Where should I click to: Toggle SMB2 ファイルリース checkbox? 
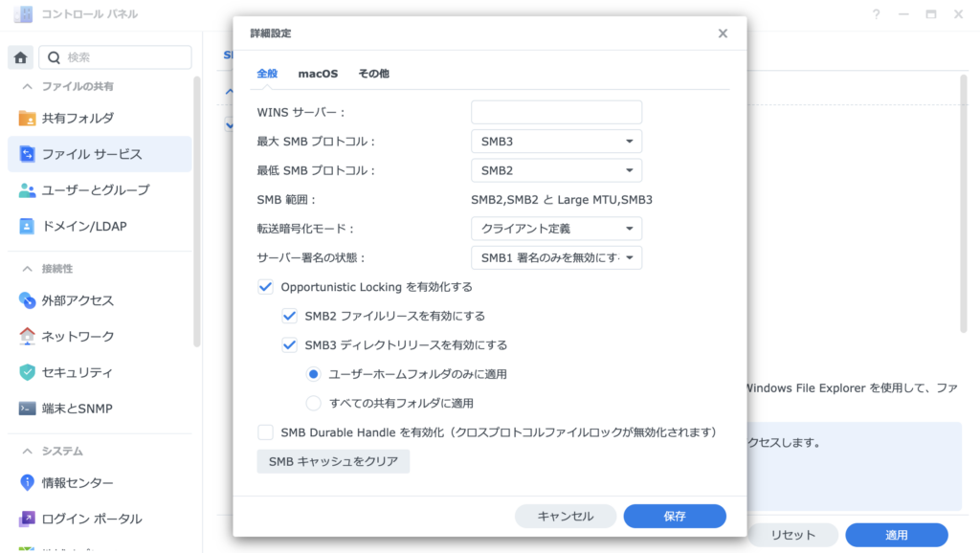pyautogui.click(x=289, y=316)
